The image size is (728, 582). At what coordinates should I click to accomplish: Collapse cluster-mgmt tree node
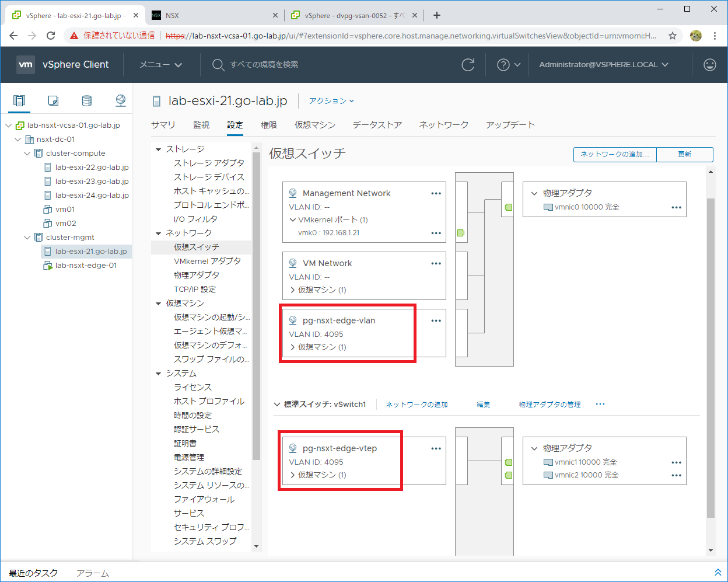pos(27,238)
